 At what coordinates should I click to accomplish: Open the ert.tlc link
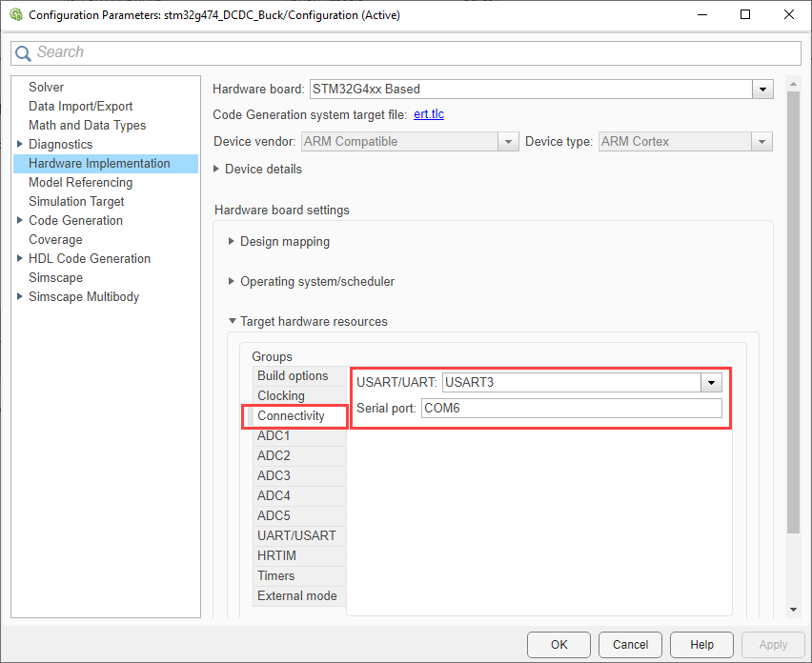(x=428, y=114)
